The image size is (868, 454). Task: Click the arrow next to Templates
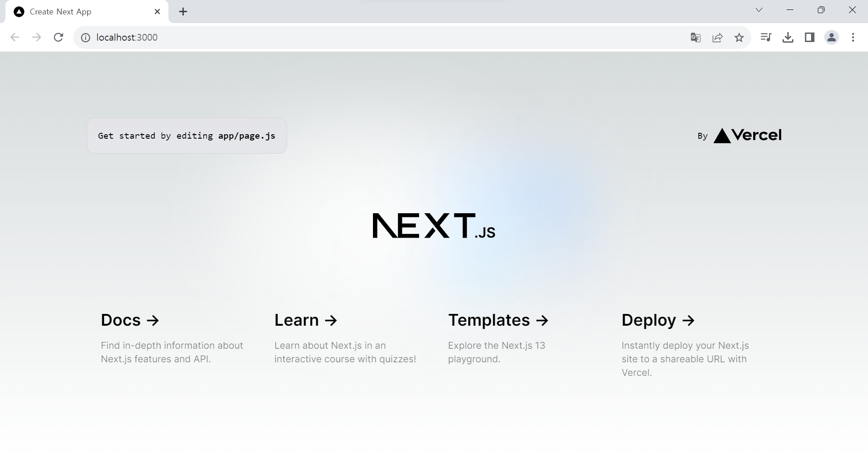542,321
